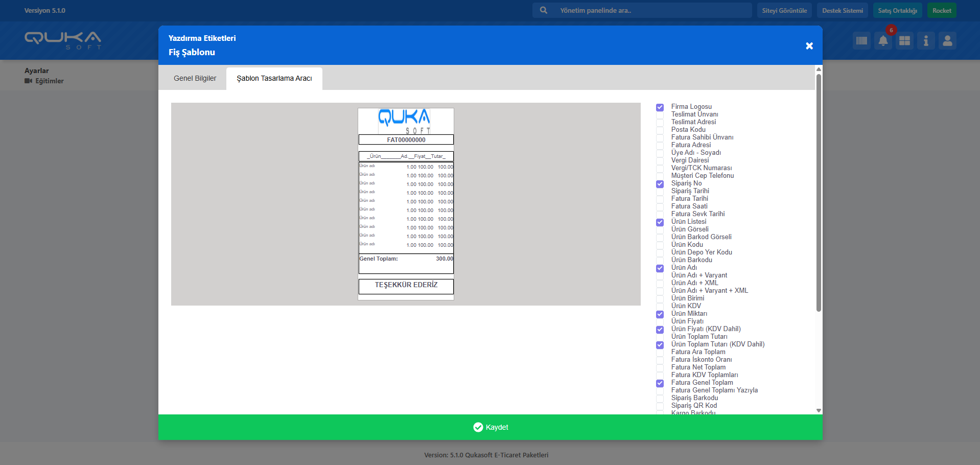Click the Siteyi Görüntüle button
Image resolution: width=980 pixels, height=465 pixels.
784,10
